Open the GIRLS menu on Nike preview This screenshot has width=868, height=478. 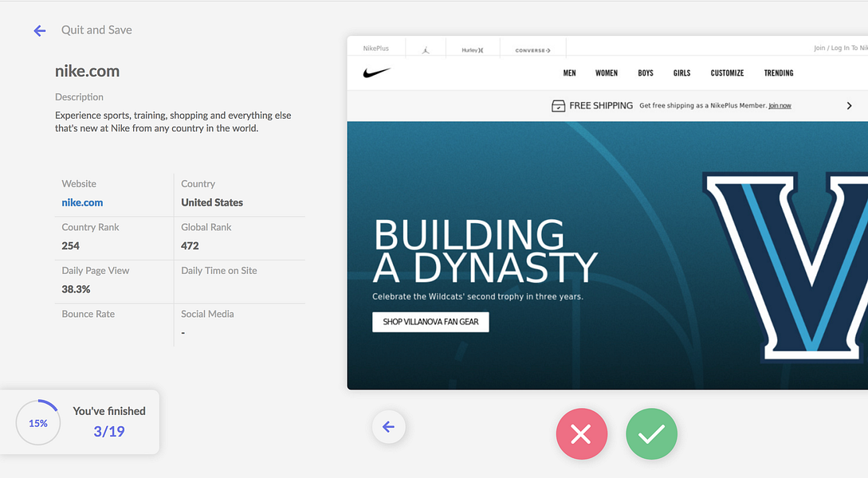[x=681, y=73]
